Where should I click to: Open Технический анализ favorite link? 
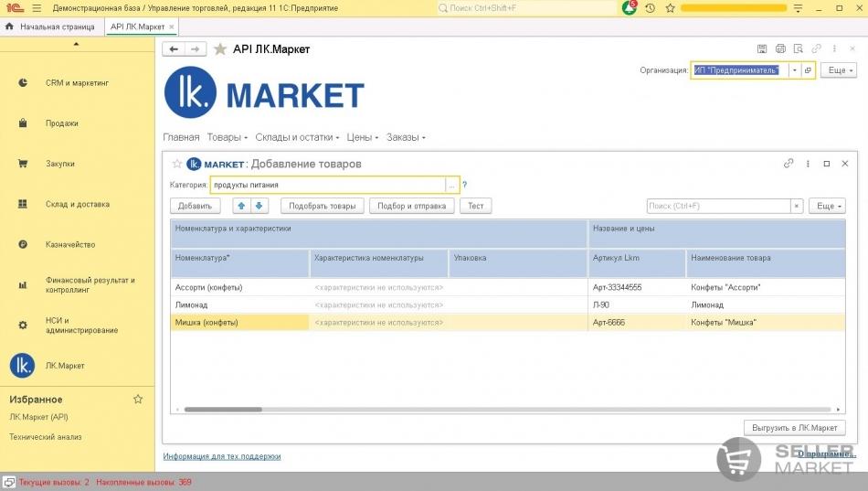point(46,437)
